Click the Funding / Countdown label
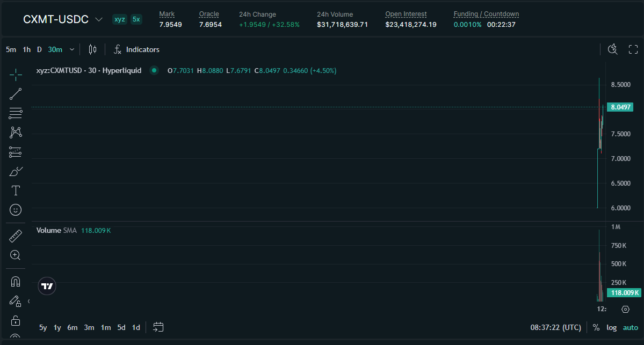Image resolution: width=644 pixels, height=345 pixels. 486,14
